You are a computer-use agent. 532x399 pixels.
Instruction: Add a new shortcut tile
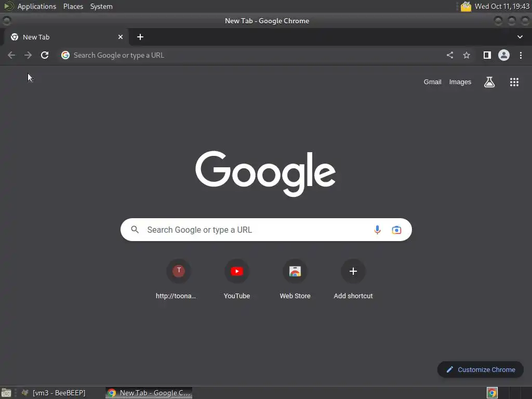tap(353, 279)
